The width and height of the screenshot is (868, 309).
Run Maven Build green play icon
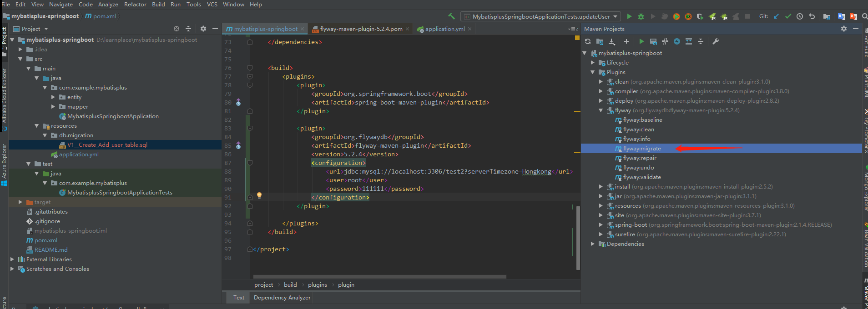point(641,41)
